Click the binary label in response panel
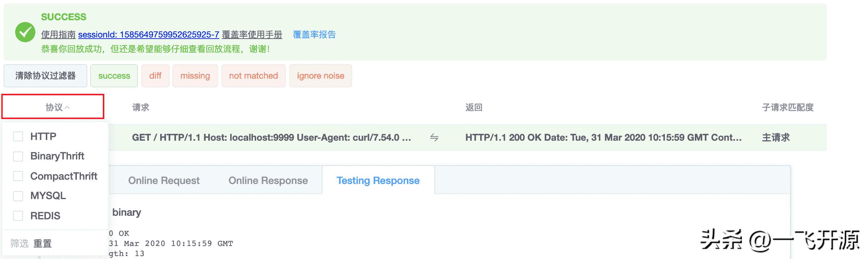Viewport: 868px width, 259px height. point(127,212)
